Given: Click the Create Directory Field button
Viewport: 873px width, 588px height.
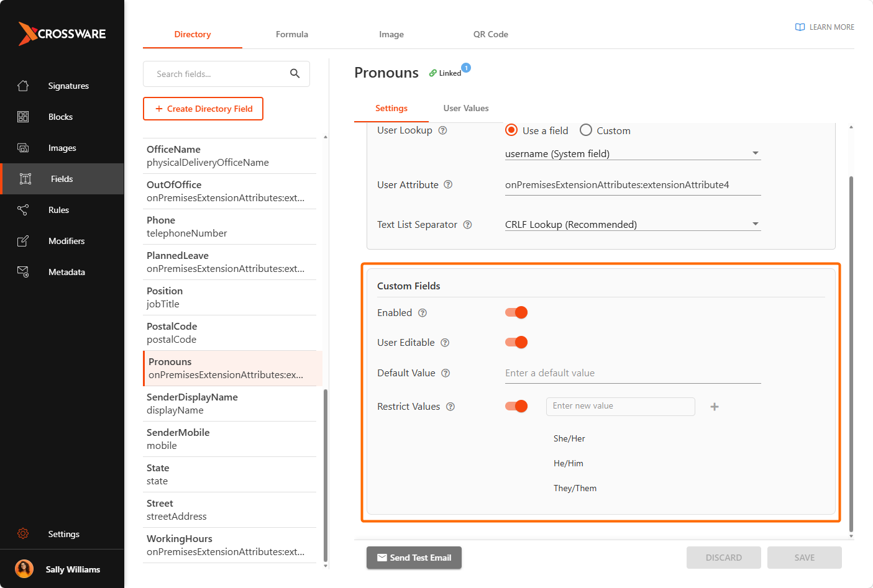Looking at the screenshot, I should tap(203, 109).
